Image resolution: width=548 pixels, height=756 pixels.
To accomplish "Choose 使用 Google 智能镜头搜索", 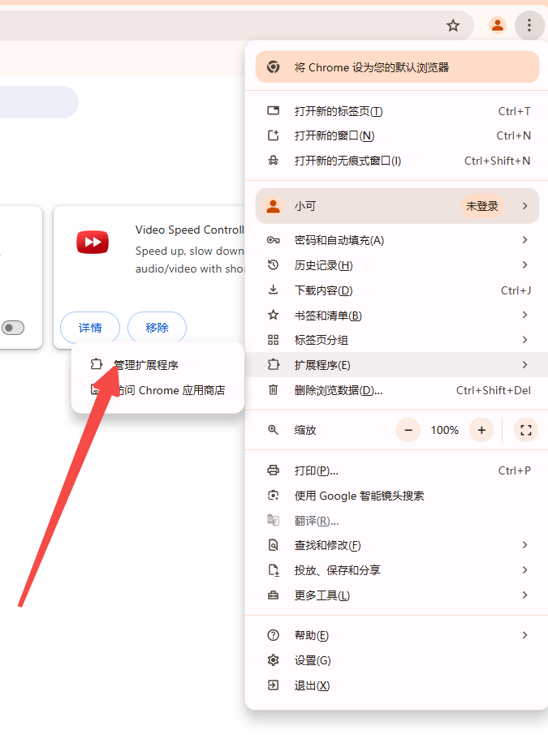I will click(x=396, y=496).
